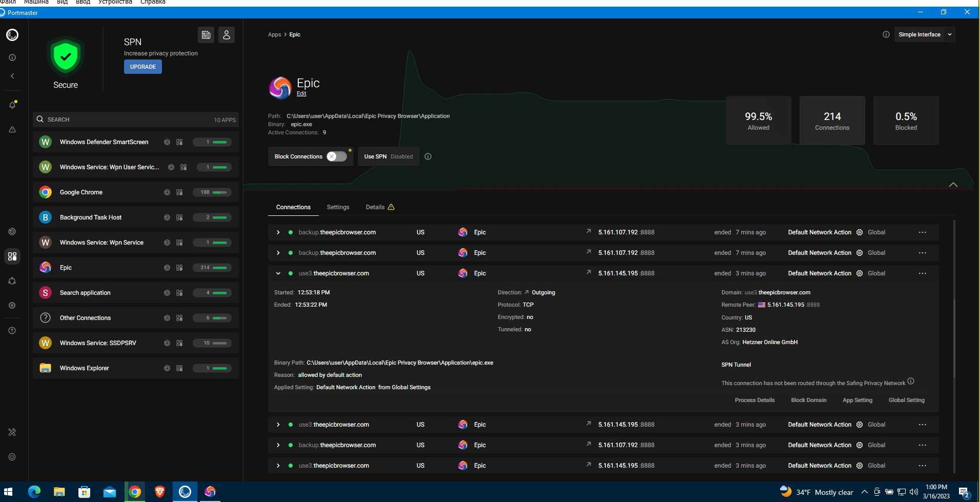
Task: Click the grid icon on the Background Task Host row
Action: coord(179,217)
